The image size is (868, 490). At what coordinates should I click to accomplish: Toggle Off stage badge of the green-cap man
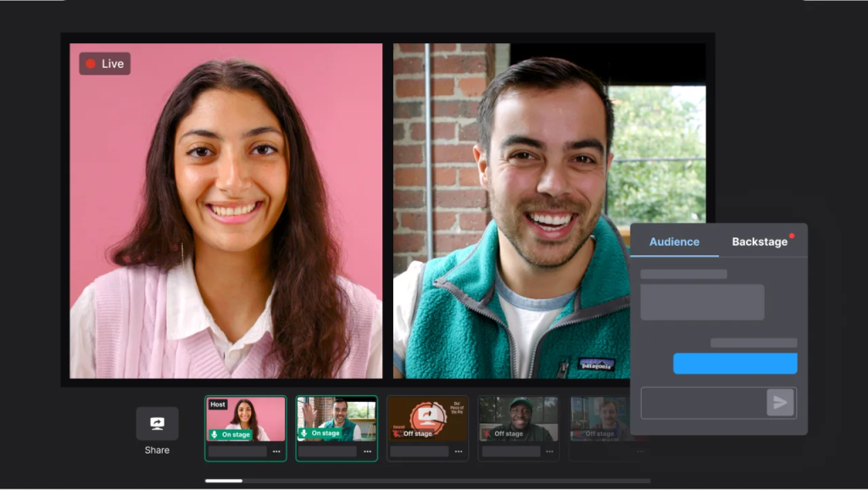point(503,433)
